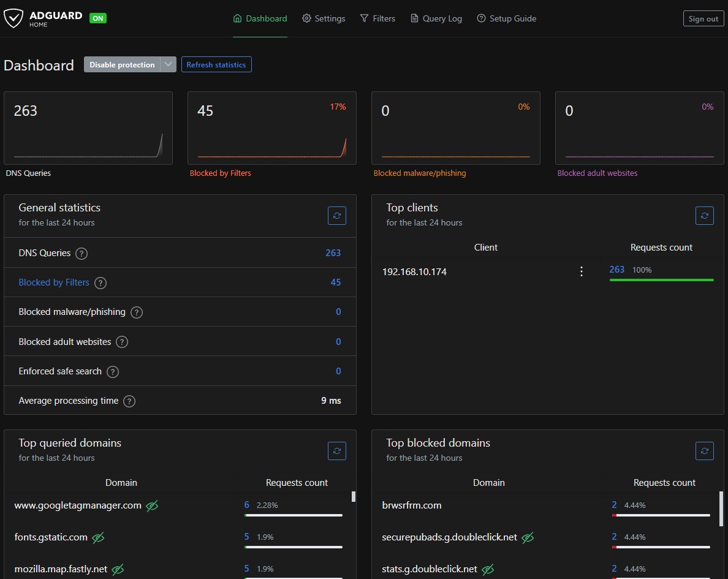Open the Dashboard tab
The width and height of the screenshot is (728, 579).
coord(260,18)
